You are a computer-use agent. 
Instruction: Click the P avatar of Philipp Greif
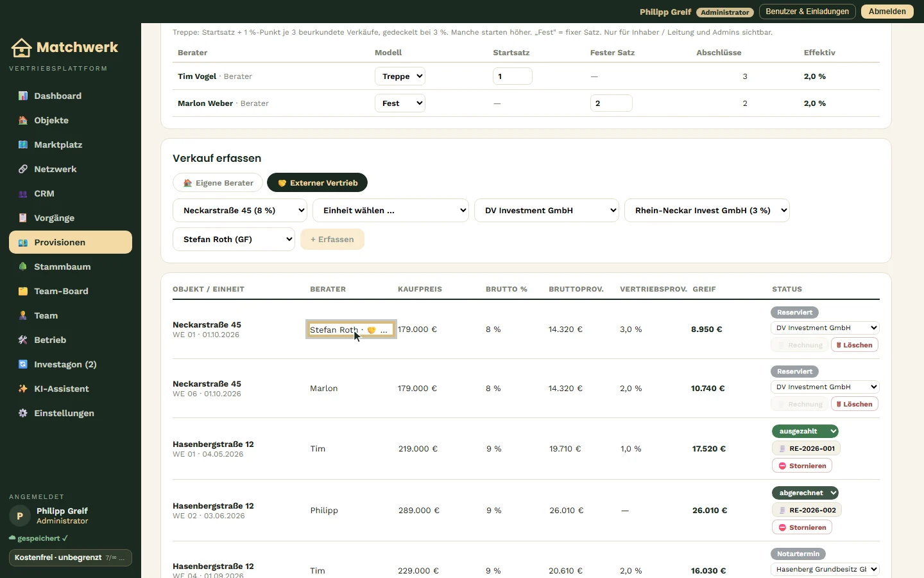point(20,516)
